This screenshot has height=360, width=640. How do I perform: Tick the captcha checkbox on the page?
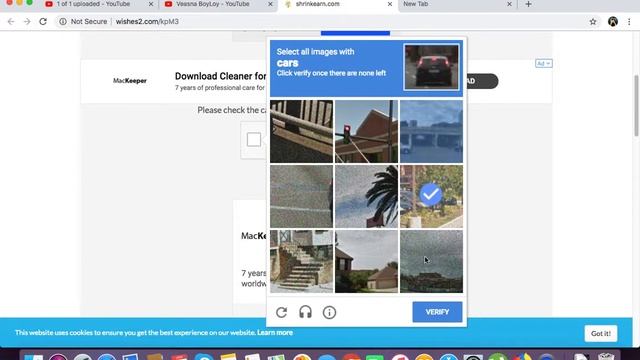point(253,140)
